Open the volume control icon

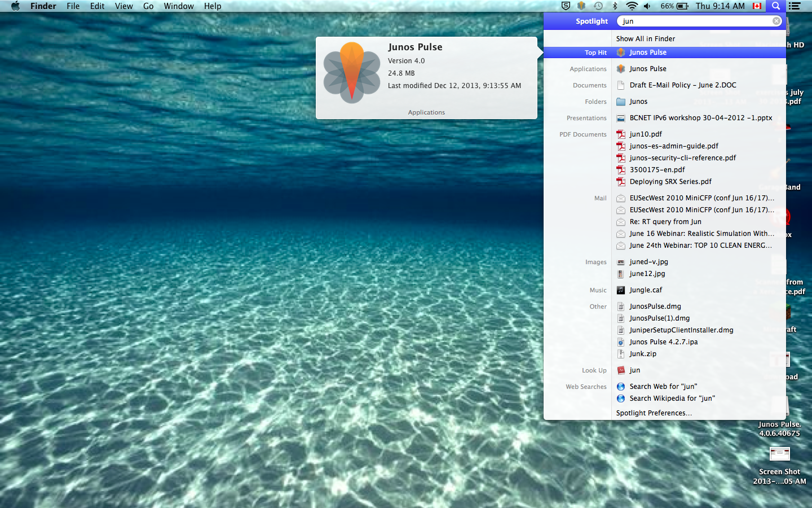coord(647,6)
